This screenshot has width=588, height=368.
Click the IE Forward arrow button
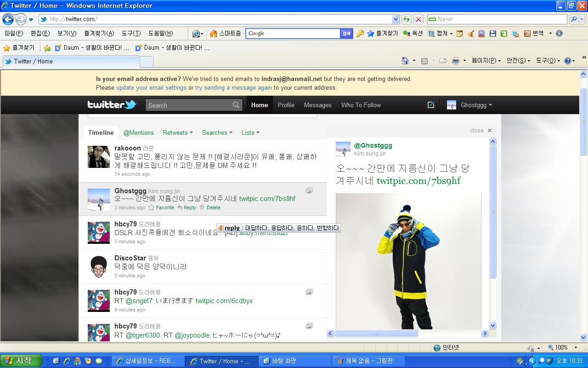(21, 19)
